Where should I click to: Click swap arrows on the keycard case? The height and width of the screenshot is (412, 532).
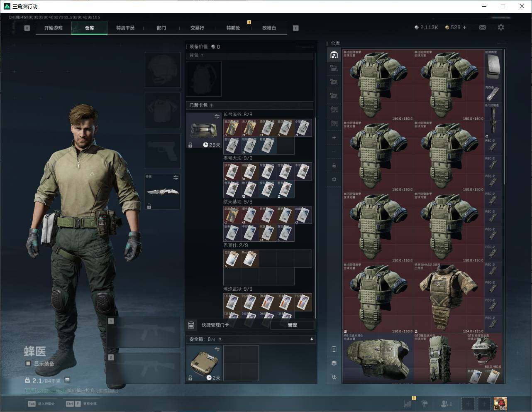click(x=217, y=117)
